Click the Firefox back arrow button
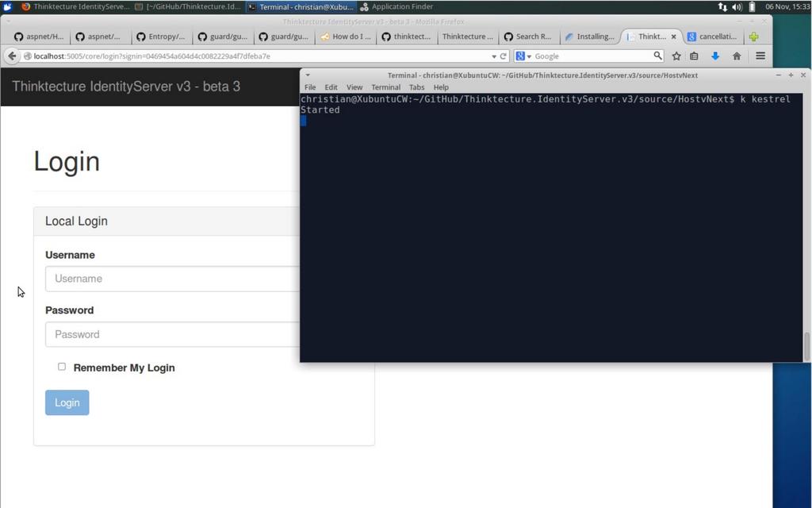The height and width of the screenshot is (508, 812). pyautogui.click(x=12, y=56)
